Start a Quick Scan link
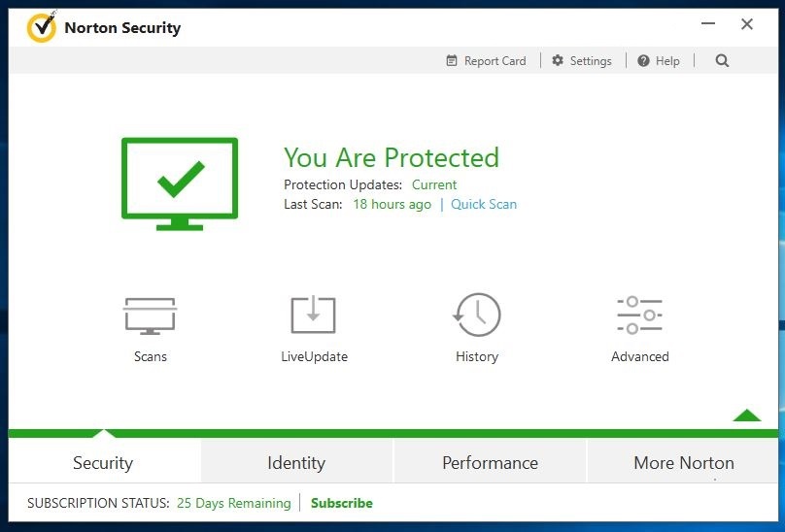Screen dimensions: 785x532 point(484,204)
